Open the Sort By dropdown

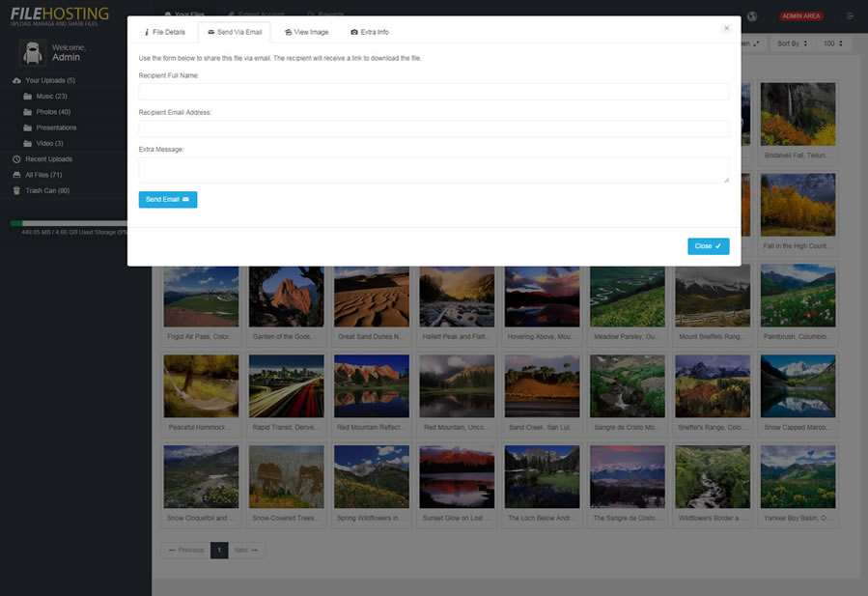tap(792, 43)
